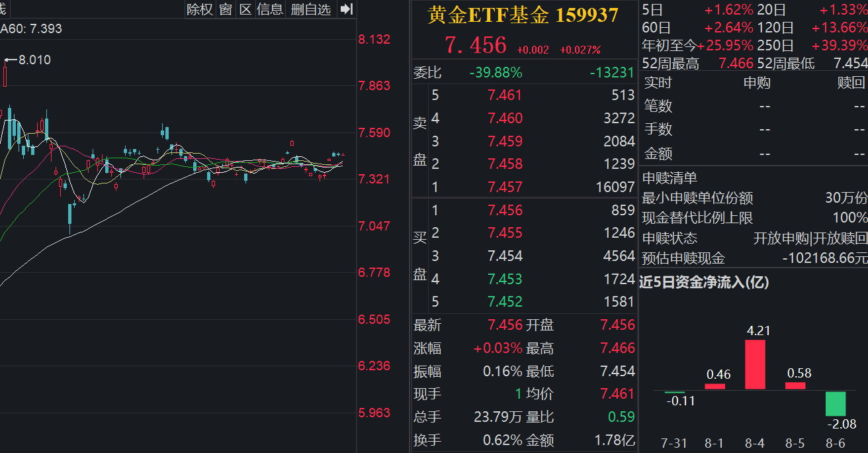This screenshot has height=453, width=868.
Task: Click the negative 8-6 outflow bar -2.08
Action: (836, 405)
